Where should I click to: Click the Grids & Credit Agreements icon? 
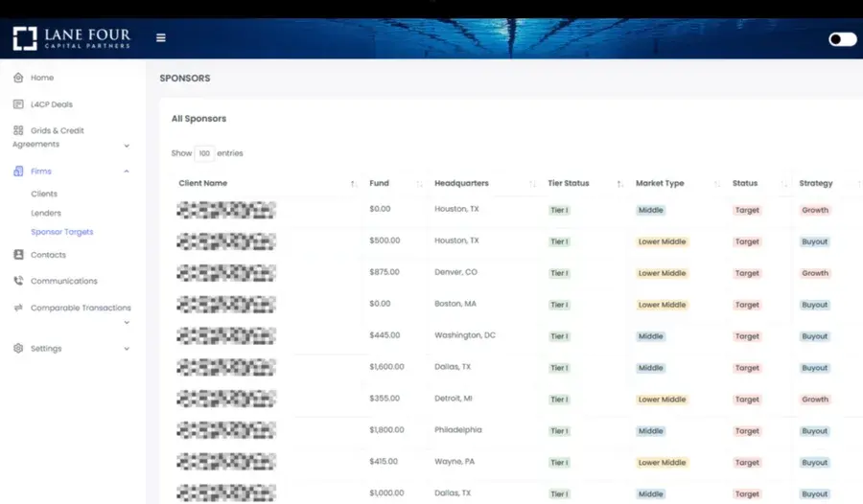coord(18,130)
